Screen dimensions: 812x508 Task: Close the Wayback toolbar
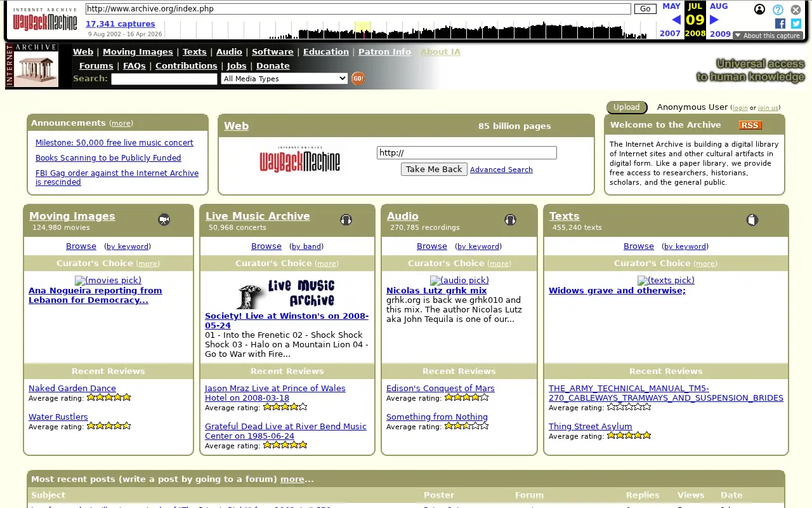coord(796,10)
